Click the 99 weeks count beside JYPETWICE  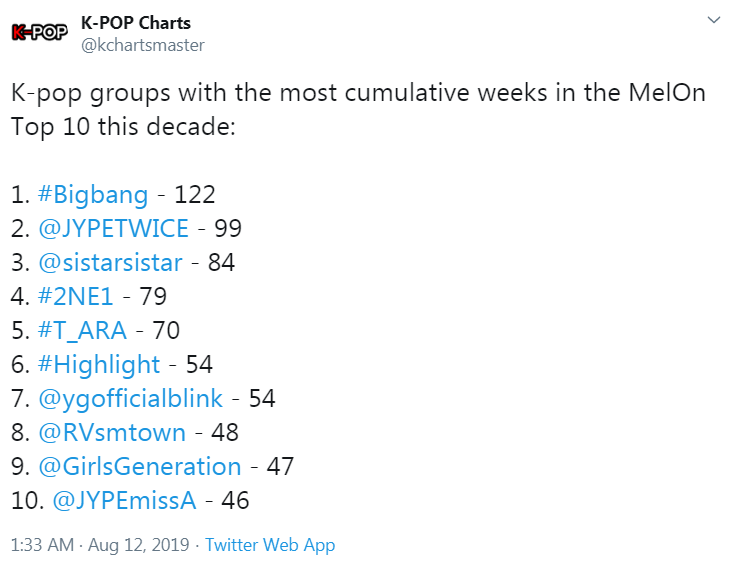tap(228, 229)
